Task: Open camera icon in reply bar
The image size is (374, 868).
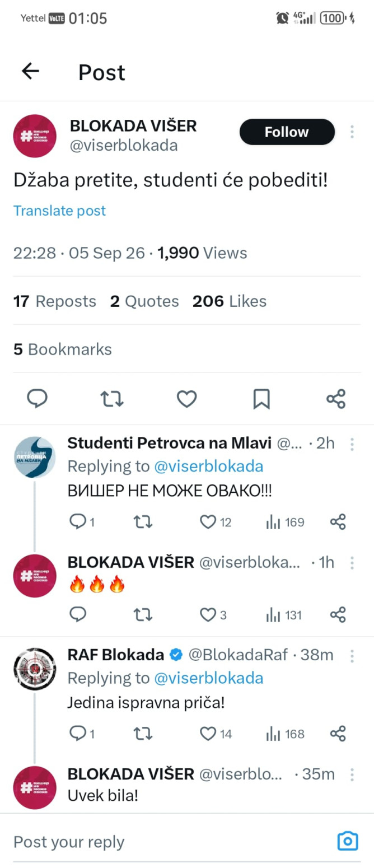Action: coord(348,841)
